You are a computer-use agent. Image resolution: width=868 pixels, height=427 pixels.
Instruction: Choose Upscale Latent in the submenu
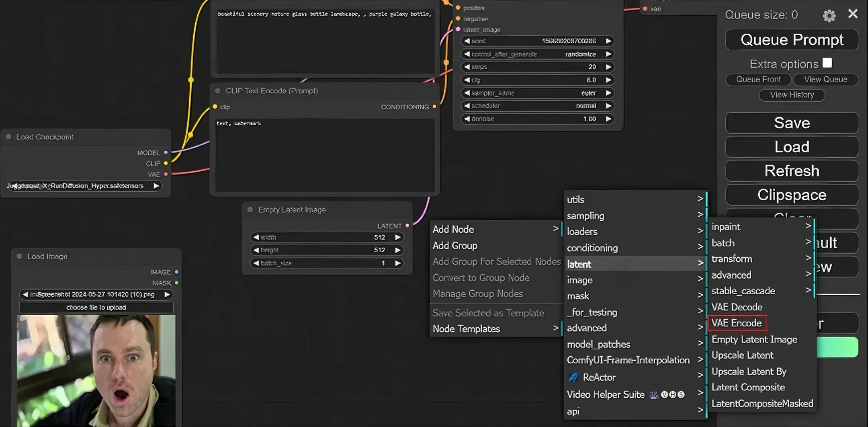coord(743,355)
